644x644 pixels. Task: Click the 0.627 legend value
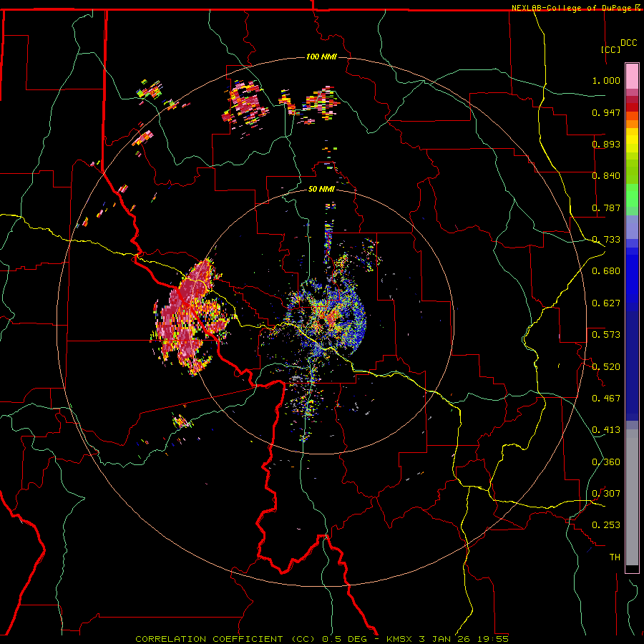click(606, 303)
